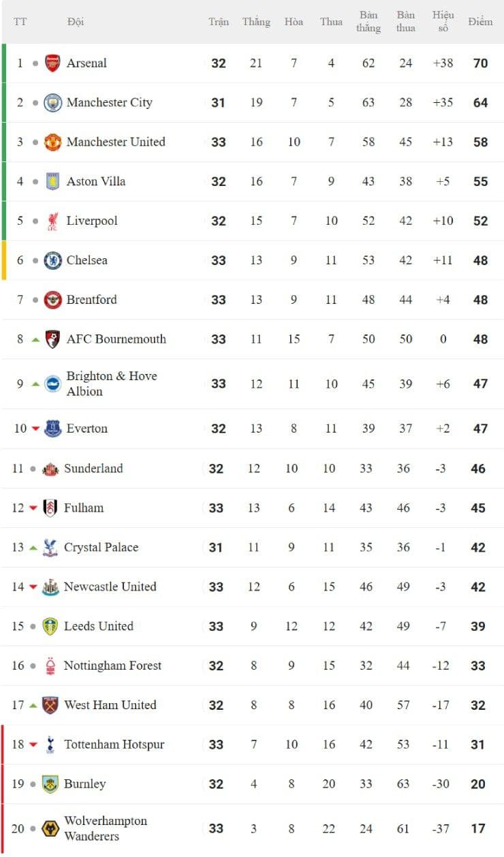Click the Tottenham Hotspur cockerel crest
The width and height of the screenshot is (504, 857).
pos(50,745)
